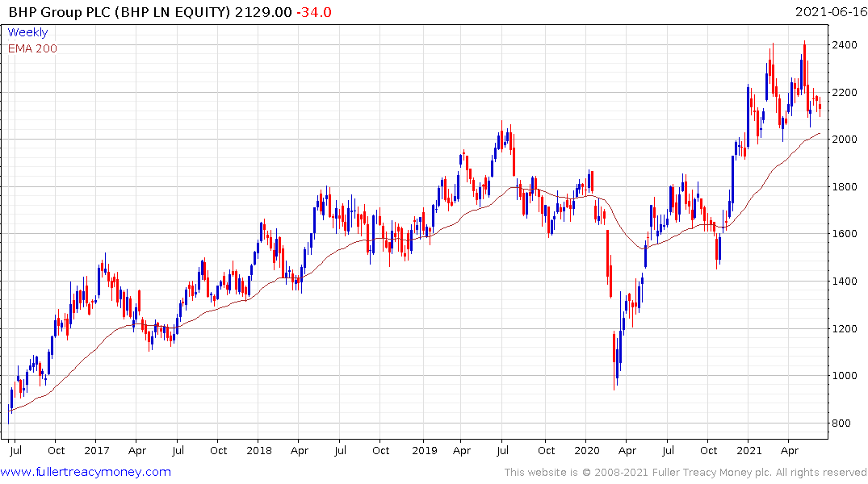The height and width of the screenshot is (484, 868).
Task: Click the 2021 label on time axis
Action: pyautogui.click(x=750, y=450)
